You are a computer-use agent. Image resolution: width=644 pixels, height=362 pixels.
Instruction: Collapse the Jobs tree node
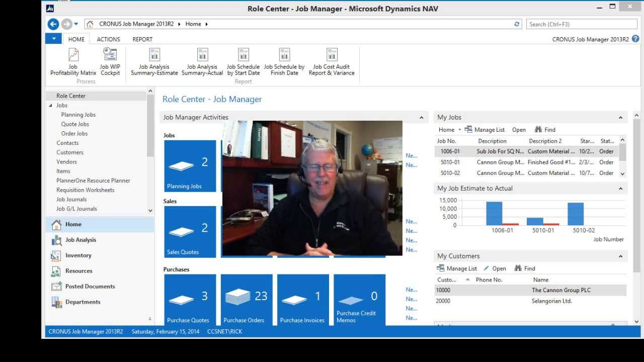pos(50,106)
